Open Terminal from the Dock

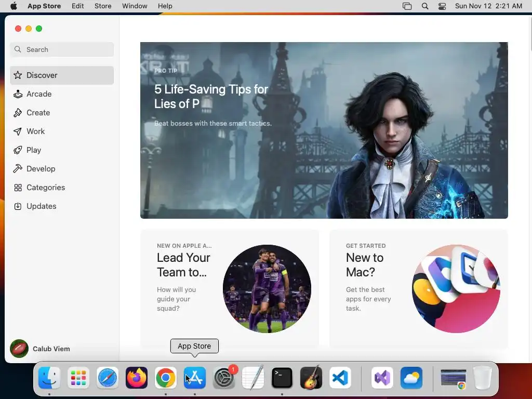click(x=282, y=378)
